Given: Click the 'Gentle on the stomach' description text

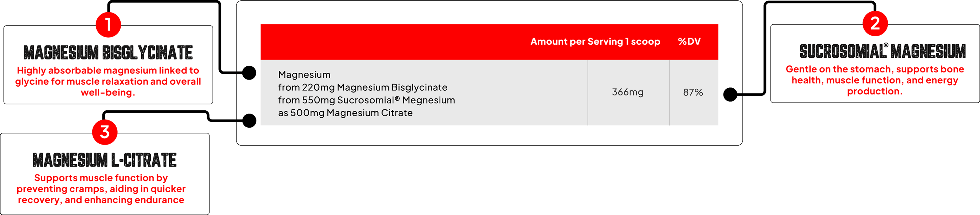Looking at the screenshot, I should click(x=875, y=80).
